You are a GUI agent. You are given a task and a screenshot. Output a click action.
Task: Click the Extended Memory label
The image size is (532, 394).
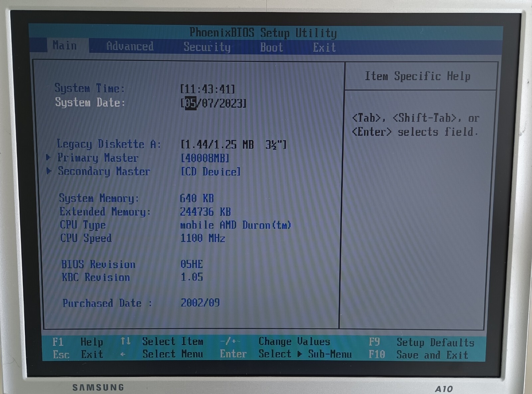point(105,212)
